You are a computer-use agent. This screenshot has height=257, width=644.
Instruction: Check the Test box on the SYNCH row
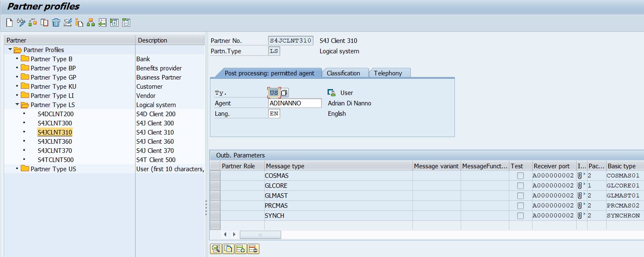[x=520, y=215]
